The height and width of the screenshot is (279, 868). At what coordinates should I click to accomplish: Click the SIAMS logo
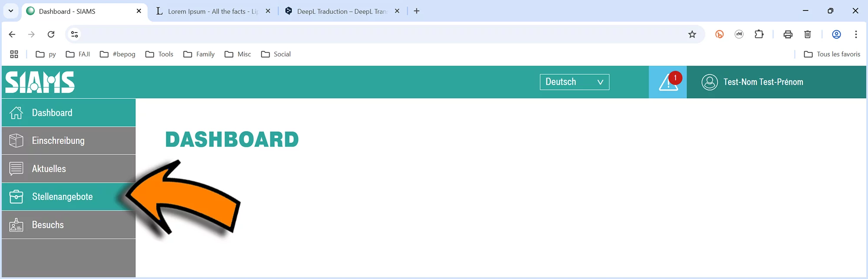tap(40, 82)
